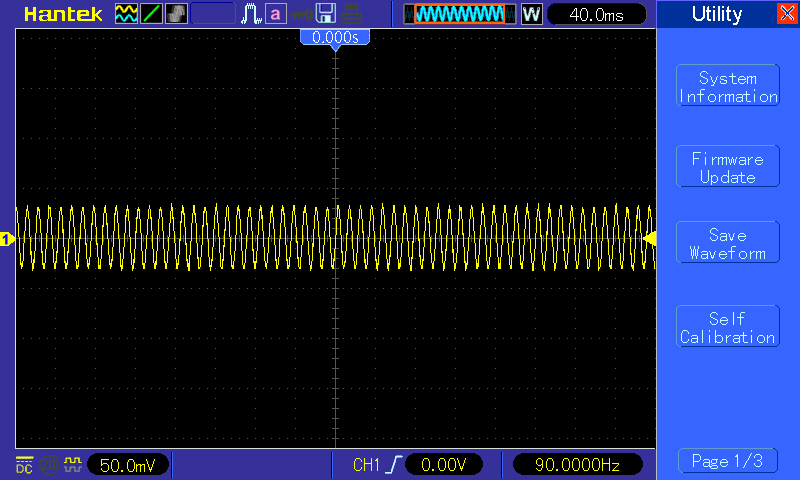Click the channel 1 ground level marker
Image resolution: width=800 pixels, height=480 pixels.
pos(7,238)
